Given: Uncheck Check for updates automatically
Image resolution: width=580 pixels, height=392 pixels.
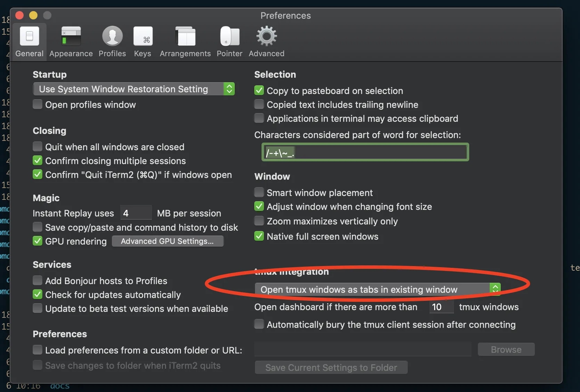Looking at the screenshot, I should click(38, 295).
